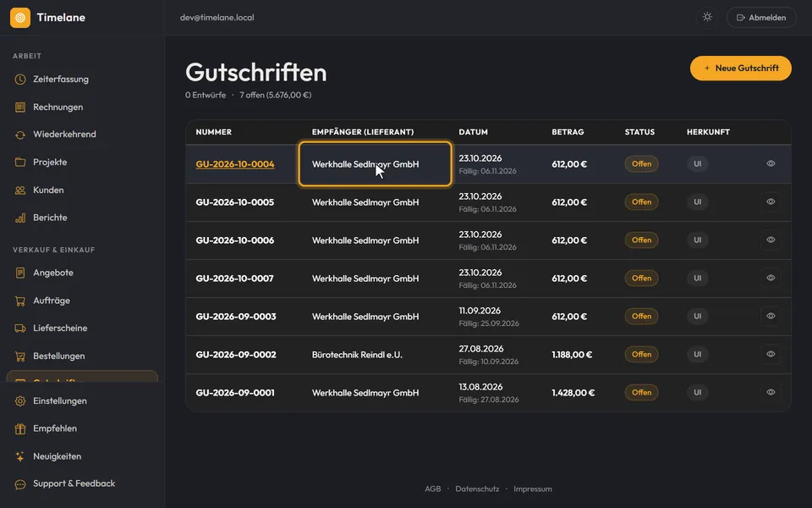This screenshot has height=508, width=812.
Task: Click the Offen status badge for GU-2026-09-0002
Action: point(641,355)
